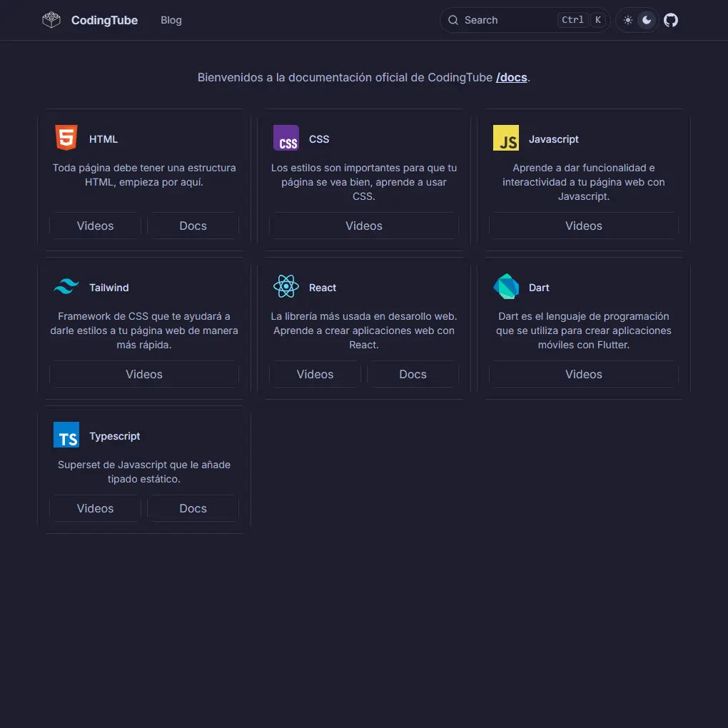Click the CodingTube logo icon
Viewport: 728px width, 728px height.
pos(50,19)
